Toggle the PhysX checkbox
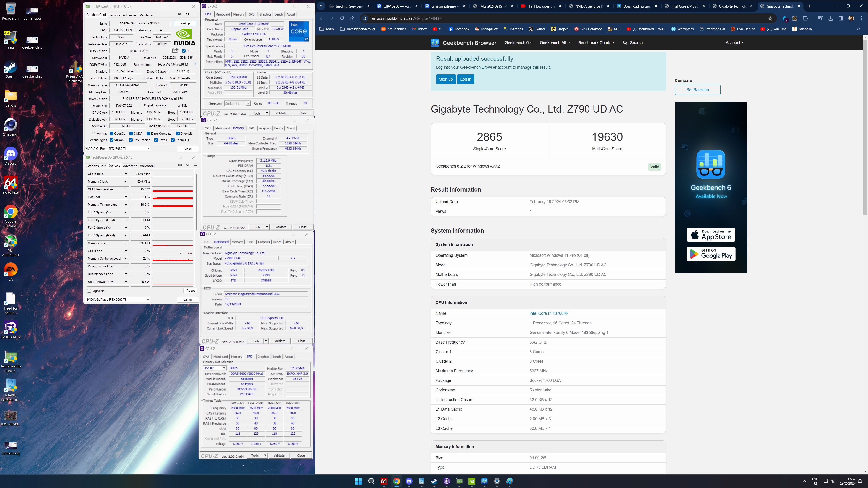The image size is (868, 488). pyautogui.click(x=156, y=140)
